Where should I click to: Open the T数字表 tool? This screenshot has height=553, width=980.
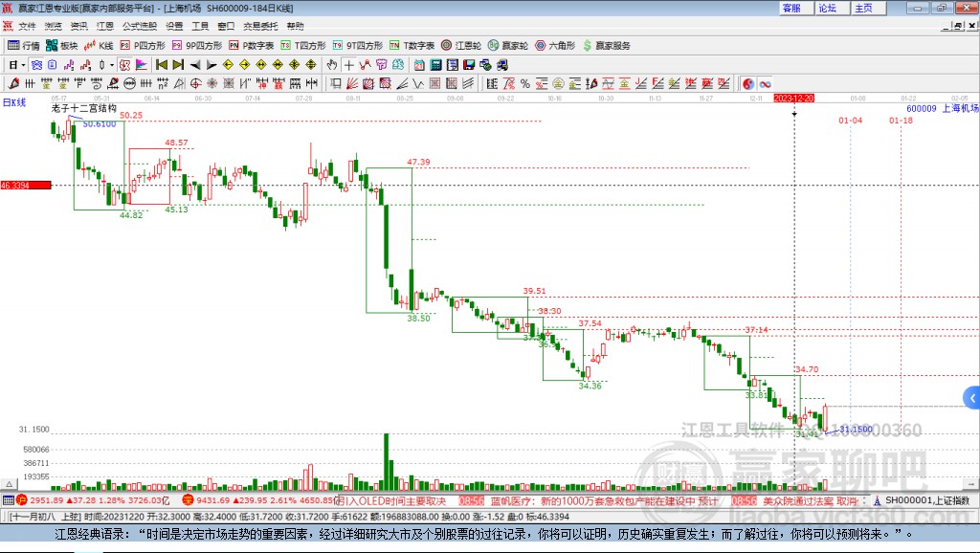point(412,46)
